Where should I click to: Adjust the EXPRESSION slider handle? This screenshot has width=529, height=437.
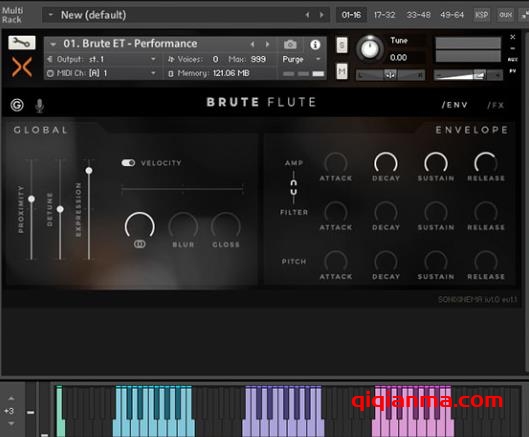[x=89, y=170]
